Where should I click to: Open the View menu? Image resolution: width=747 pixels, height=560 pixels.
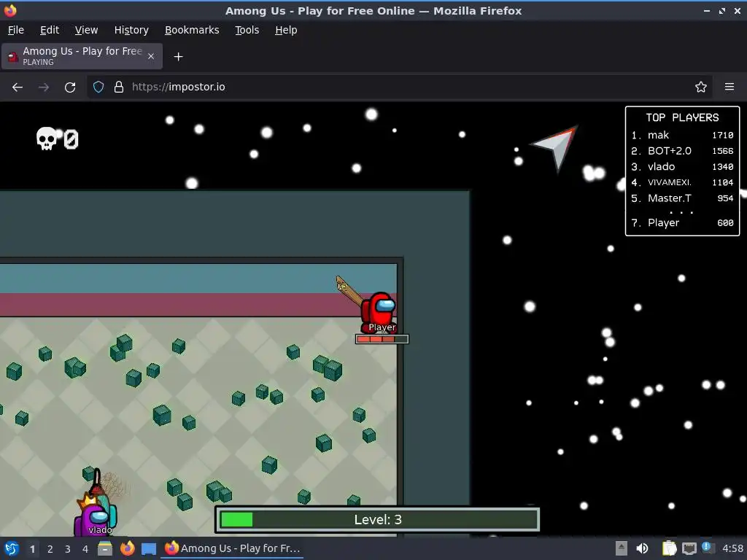(x=86, y=30)
